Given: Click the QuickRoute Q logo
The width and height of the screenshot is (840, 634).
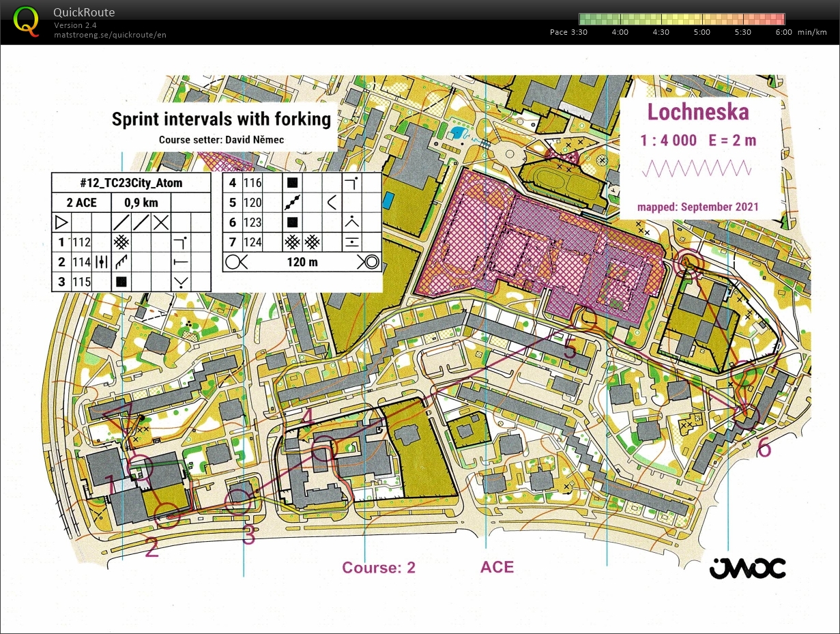Looking at the screenshot, I should coord(26,20).
